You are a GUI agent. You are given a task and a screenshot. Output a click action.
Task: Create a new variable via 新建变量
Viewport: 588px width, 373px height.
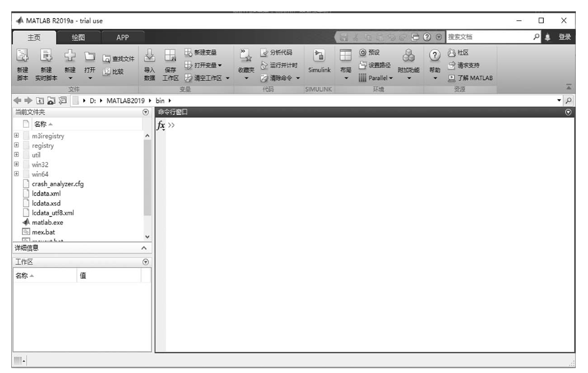click(201, 53)
